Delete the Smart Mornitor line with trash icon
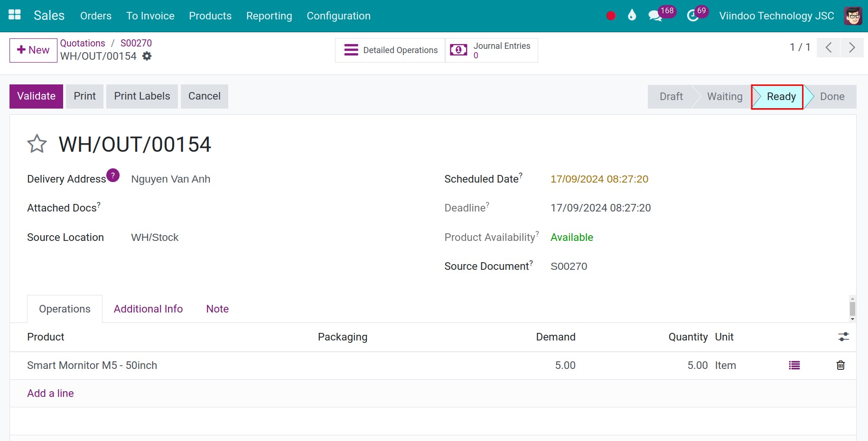Viewport: 868px width, 441px height. pyautogui.click(x=840, y=365)
